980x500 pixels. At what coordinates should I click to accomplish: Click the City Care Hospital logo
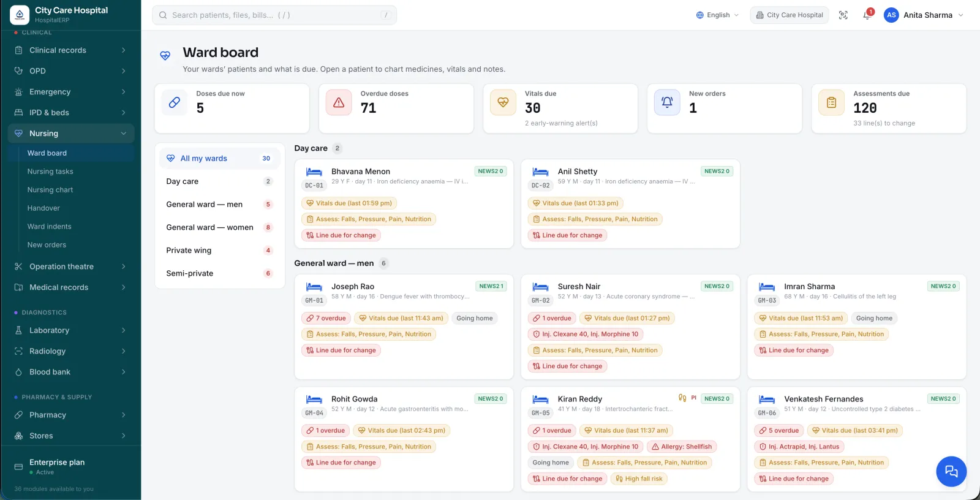pos(20,15)
